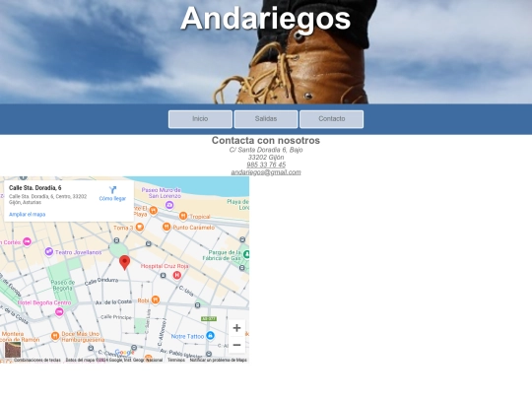Click 'Paseo de Begoña' park label
The width and height of the screenshot is (532, 399).
pos(63,285)
